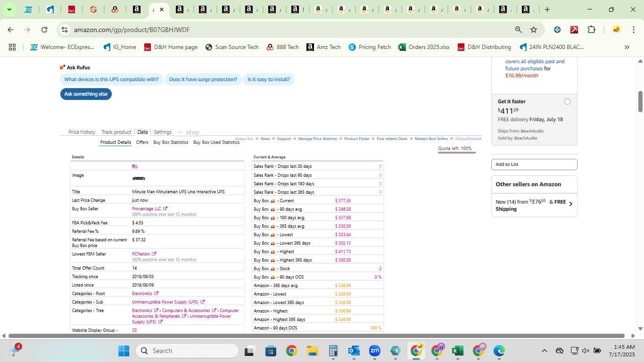
Task: Open Outlook from the taskbar
Action: [354, 351]
